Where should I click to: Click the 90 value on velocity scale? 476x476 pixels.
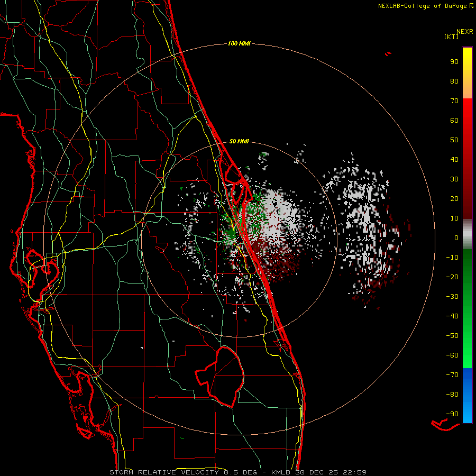(454, 62)
